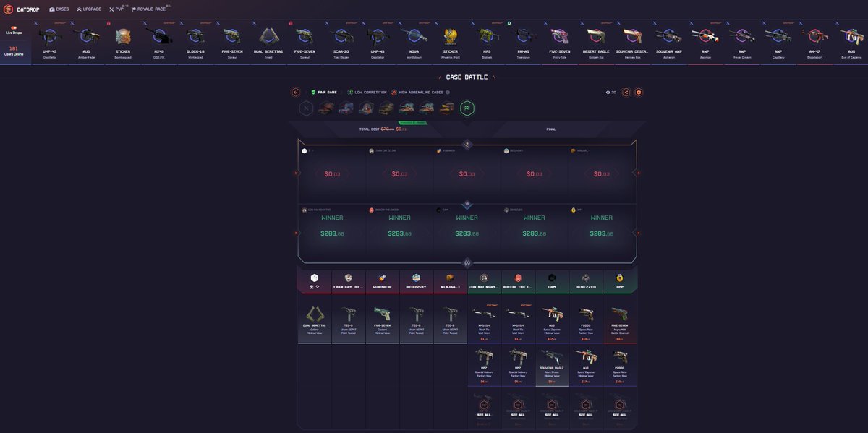Click the bottom emblem below winner row
This screenshot has height=433, width=868.
[x=467, y=262]
